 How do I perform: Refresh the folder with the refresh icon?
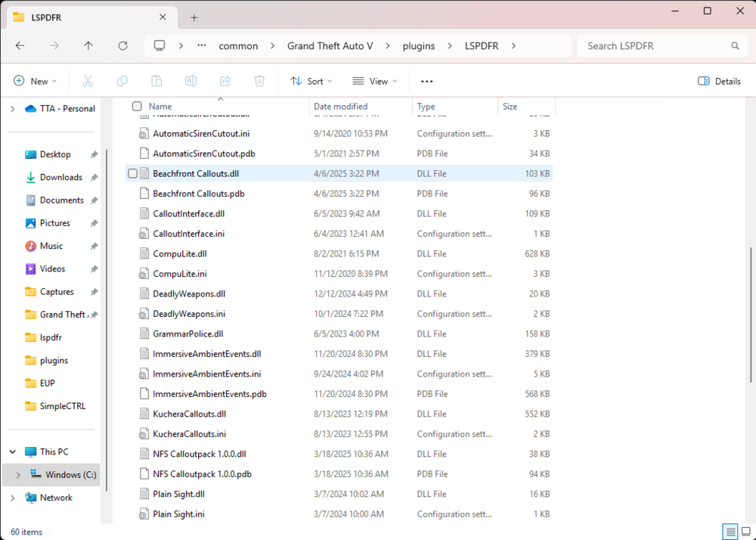(x=122, y=45)
